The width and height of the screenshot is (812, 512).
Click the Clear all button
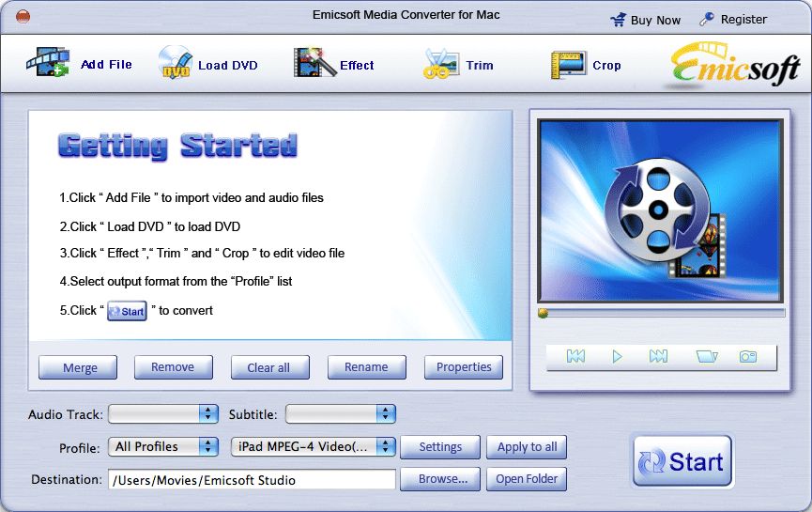[270, 367]
